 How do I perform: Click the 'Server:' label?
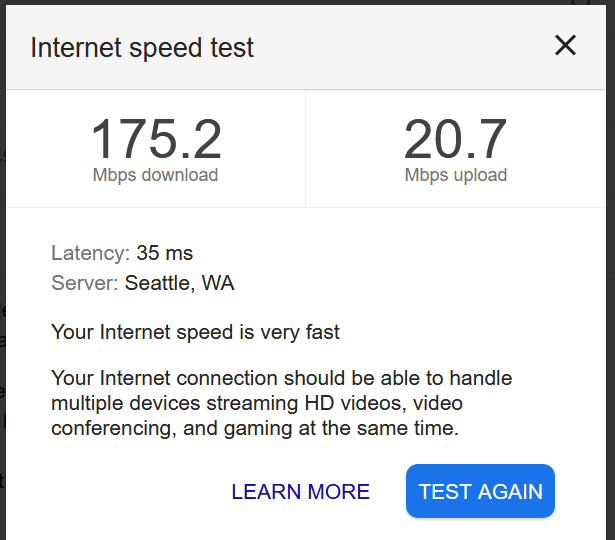[x=85, y=283]
